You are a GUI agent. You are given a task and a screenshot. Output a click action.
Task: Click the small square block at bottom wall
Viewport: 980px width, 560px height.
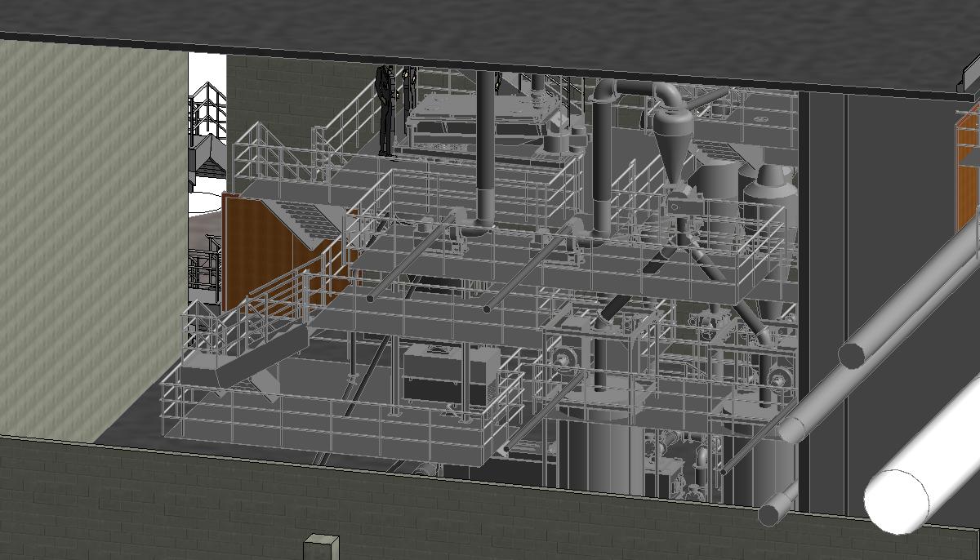coord(321,547)
